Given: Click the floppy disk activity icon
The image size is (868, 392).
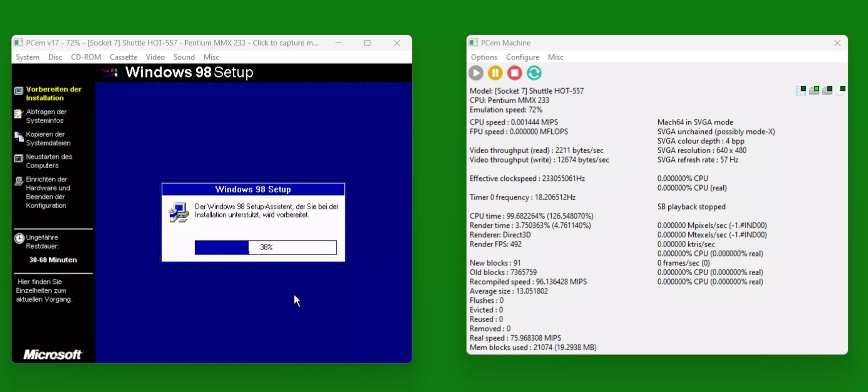Looking at the screenshot, I should [801, 90].
